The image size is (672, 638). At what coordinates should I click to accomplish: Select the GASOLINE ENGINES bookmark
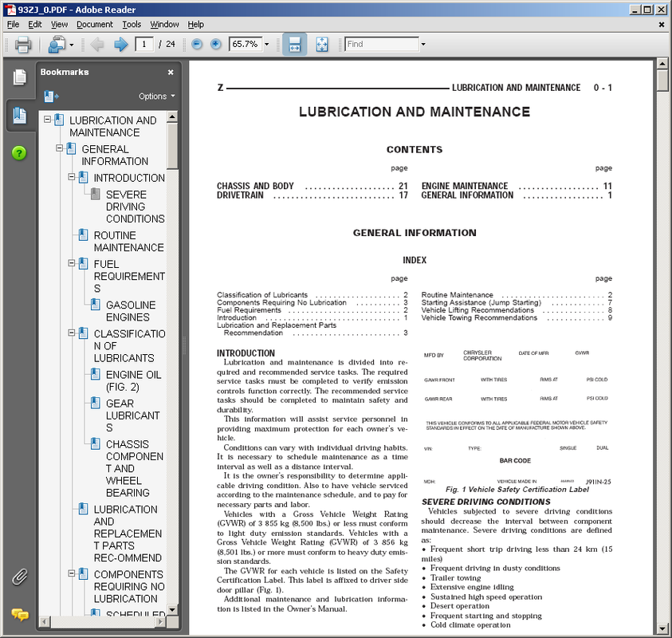(131, 311)
